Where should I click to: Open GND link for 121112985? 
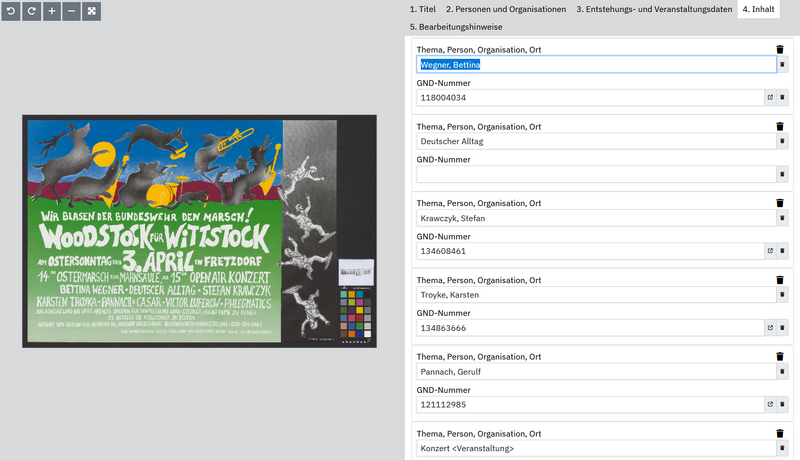pyautogui.click(x=770, y=404)
